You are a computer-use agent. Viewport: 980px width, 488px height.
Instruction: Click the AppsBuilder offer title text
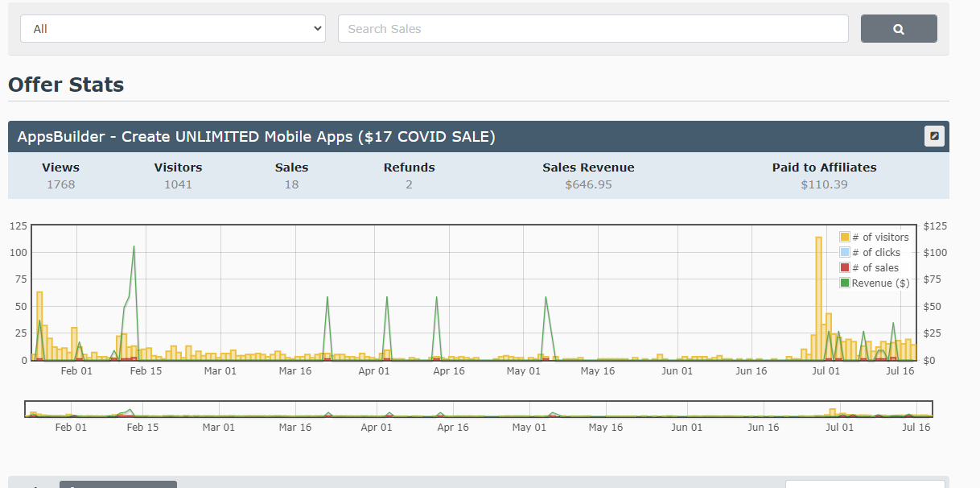pyautogui.click(x=256, y=137)
